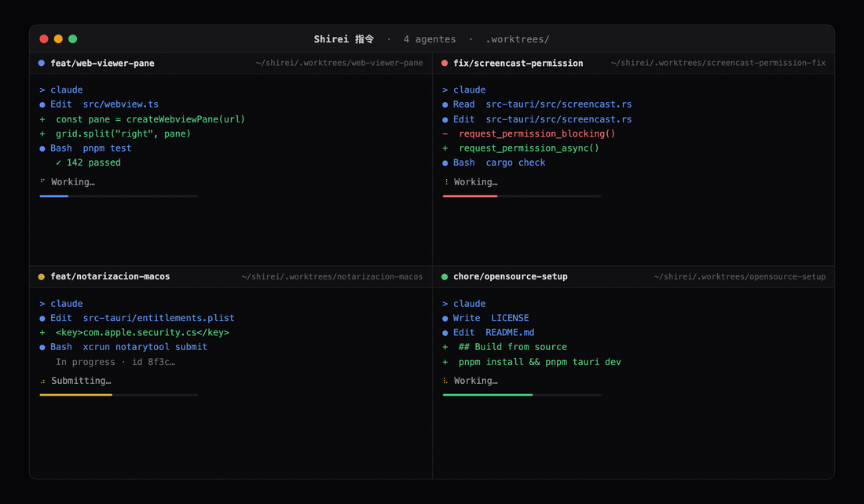This screenshot has width=864, height=504.
Task: Click the 'const pane = createWebviewPane(url)' line
Action: click(150, 119)
